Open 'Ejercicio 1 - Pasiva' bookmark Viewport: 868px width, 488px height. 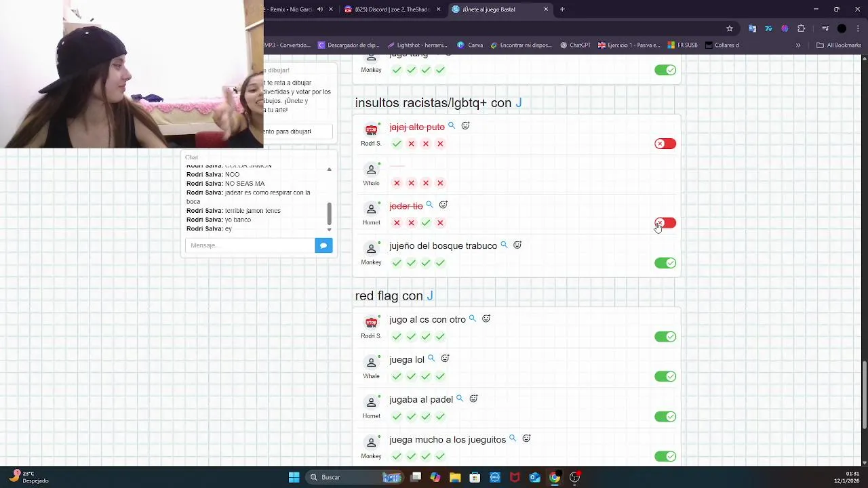tap(629, 45)
